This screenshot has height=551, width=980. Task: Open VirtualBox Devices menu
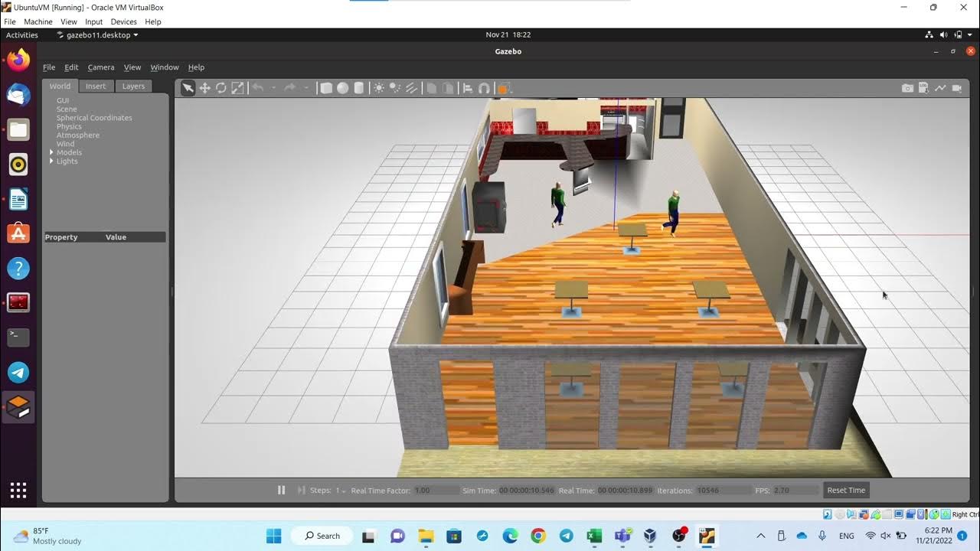coord(123,22)
